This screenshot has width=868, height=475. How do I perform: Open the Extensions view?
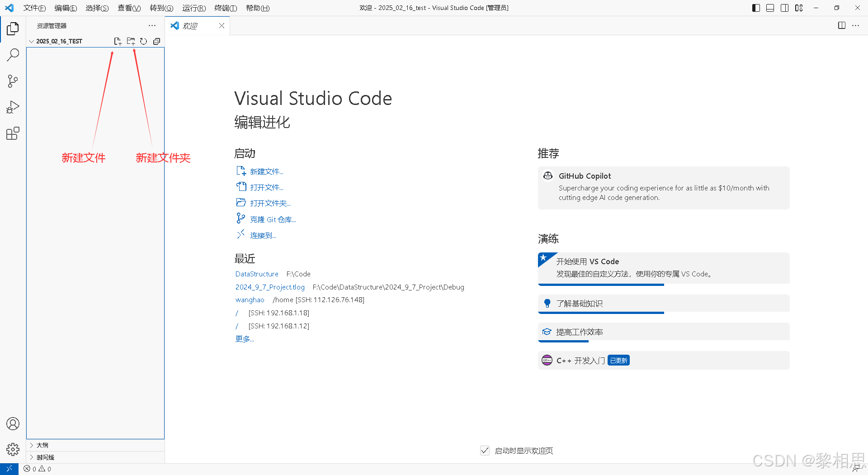click(13, 133)
